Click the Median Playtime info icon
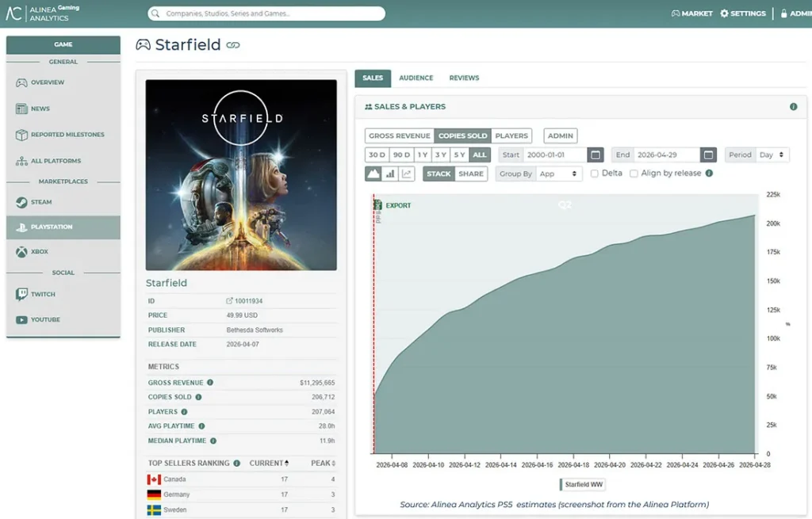 [213, 441]
